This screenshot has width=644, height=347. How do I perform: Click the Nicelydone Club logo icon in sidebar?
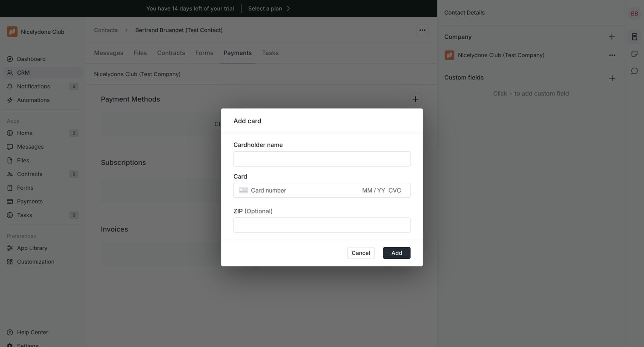(12, 32)
